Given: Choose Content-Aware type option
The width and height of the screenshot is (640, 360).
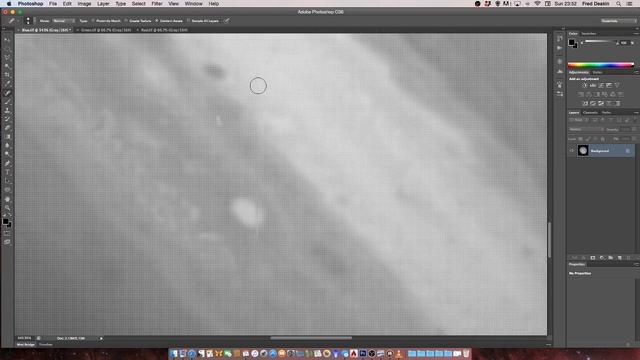Looking at the screenshot, I should pyautogui.click(x=169, y=21).
